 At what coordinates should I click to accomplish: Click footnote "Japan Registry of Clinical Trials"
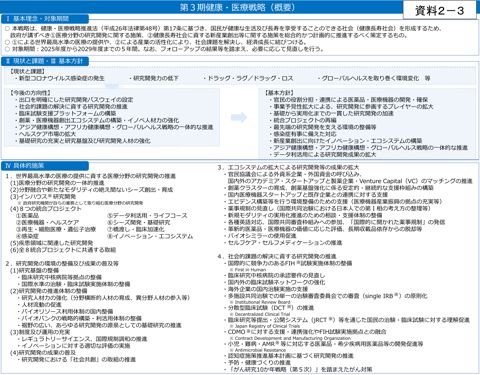point(264,326)
